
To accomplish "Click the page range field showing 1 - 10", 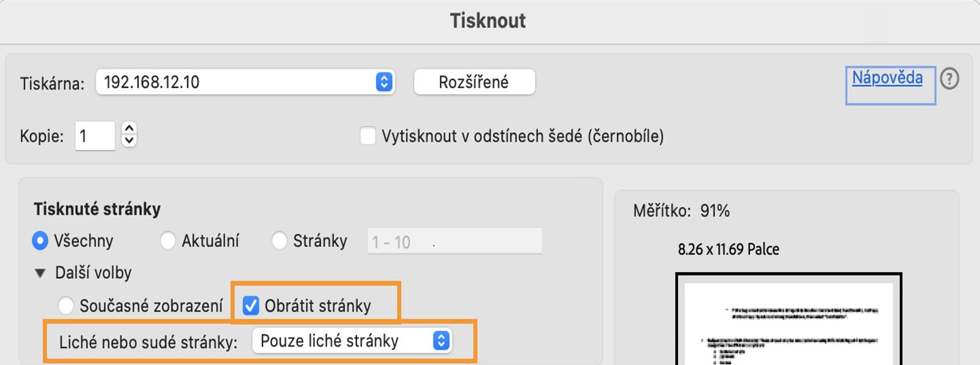I will (x=455, y=242).
